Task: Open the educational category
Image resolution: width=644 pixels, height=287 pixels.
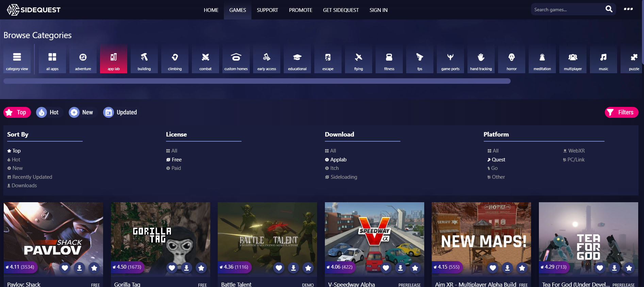Action: [x=297, y=59]
